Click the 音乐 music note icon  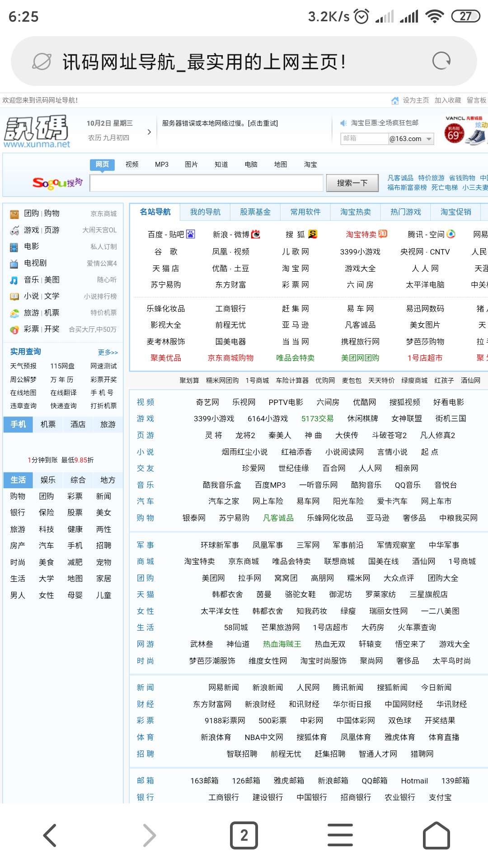pos(14,280)
